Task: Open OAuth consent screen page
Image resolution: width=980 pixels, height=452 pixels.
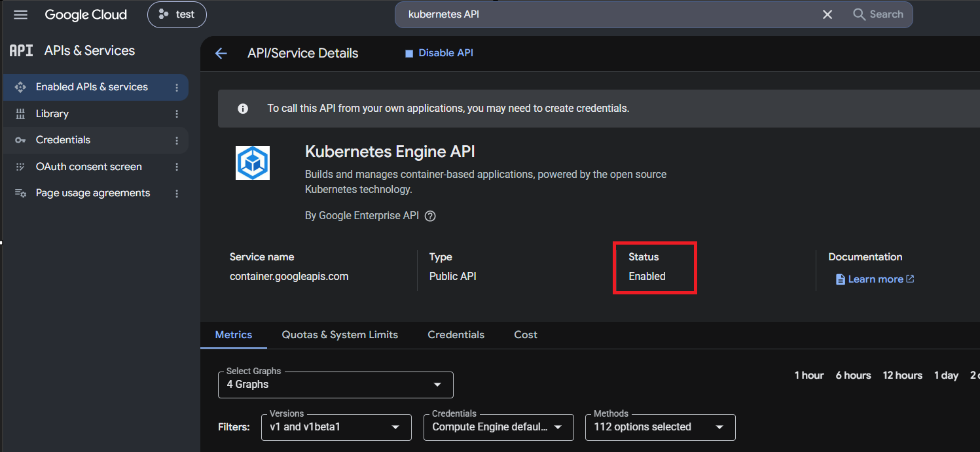Action: coord(89,167)
